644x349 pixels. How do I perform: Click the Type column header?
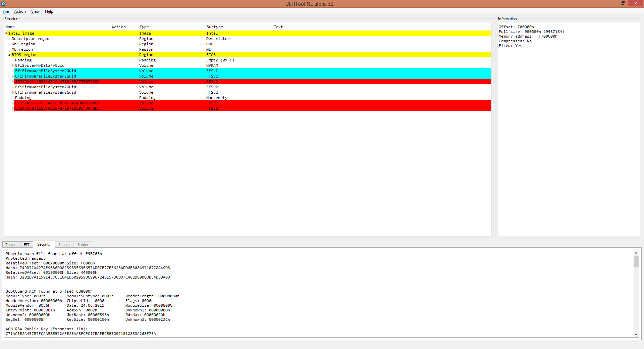(x=171, y=27)
